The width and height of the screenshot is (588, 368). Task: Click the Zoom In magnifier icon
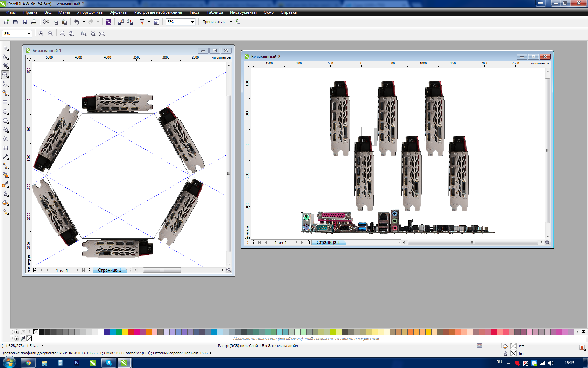pyautogui.click(x=41, y=34)
